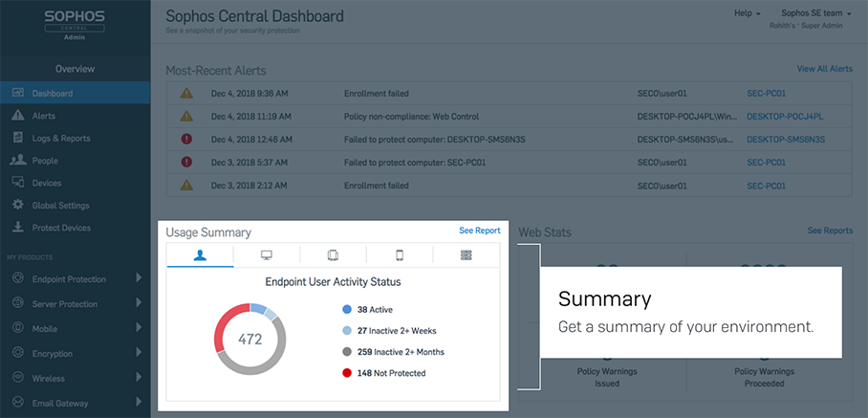Click the Logs & Reports document icon

(18, 138)
